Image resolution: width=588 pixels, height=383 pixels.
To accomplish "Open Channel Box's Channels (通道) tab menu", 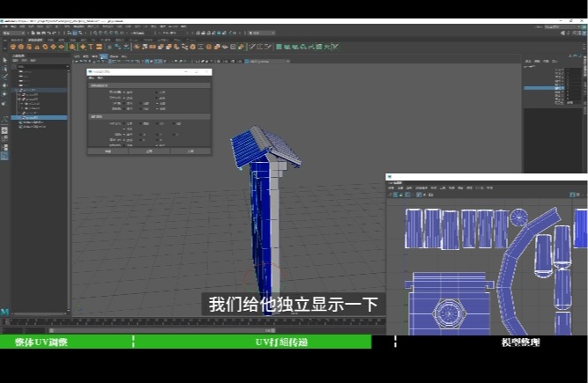I will tap(528, 61).
